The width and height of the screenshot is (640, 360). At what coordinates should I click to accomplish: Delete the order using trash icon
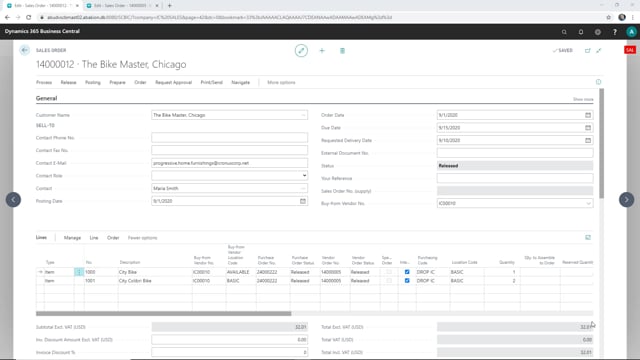click(342, 51)
